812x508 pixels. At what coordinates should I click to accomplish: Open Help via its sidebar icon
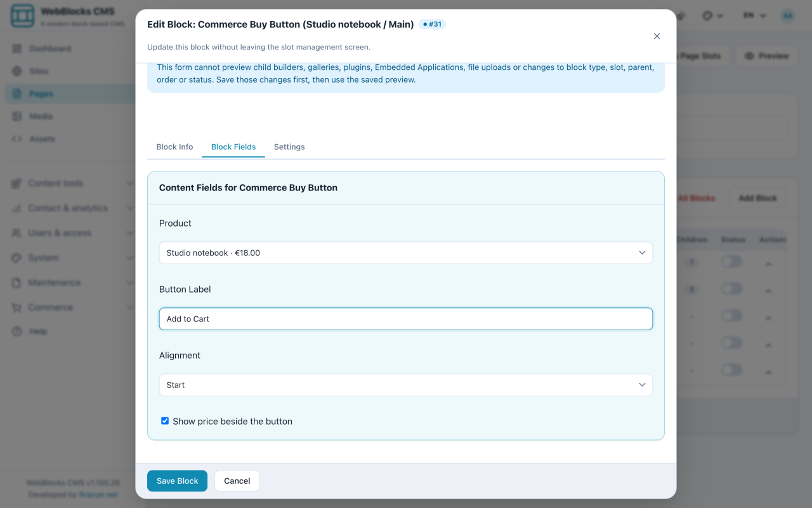click(16, 331)
